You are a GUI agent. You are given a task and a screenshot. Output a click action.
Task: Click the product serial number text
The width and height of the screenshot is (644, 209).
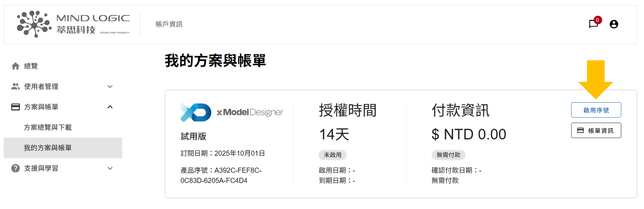click(x=221, y=175)
